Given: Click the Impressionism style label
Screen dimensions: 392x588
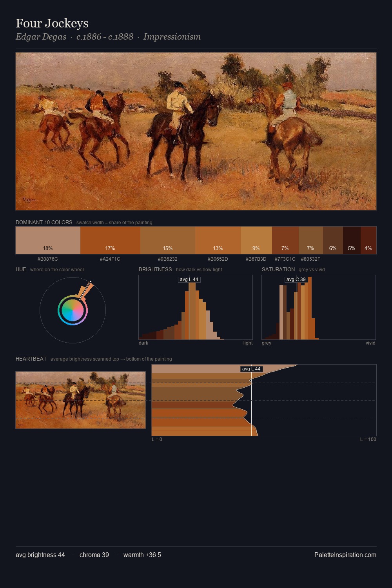Looking at the screenshot, I should (172, 37).
